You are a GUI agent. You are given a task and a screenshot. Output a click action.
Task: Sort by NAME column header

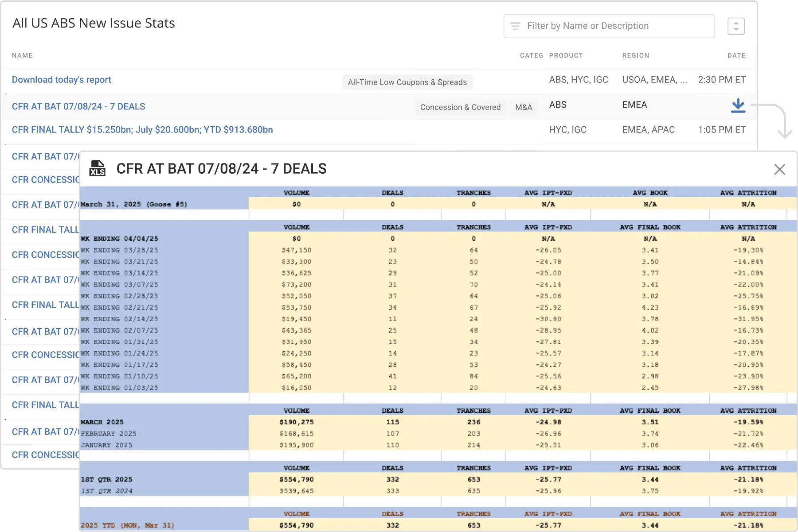tap(22, 55)
